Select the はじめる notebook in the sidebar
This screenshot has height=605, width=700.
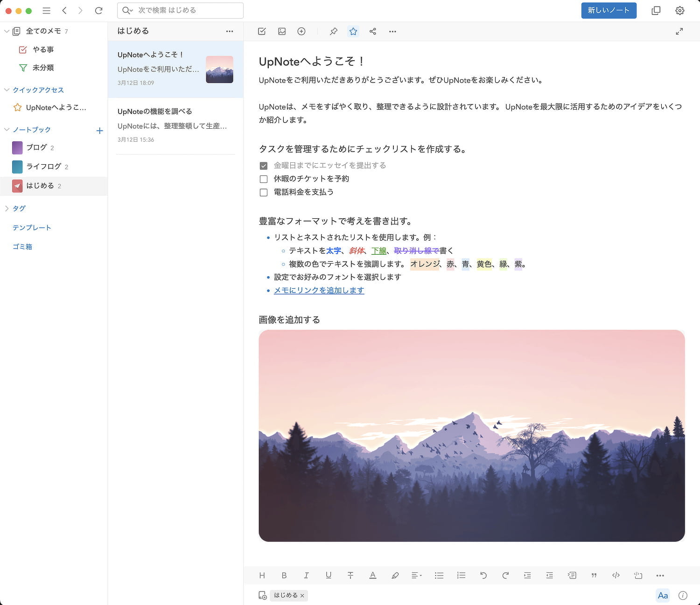[x=54, y=186]
